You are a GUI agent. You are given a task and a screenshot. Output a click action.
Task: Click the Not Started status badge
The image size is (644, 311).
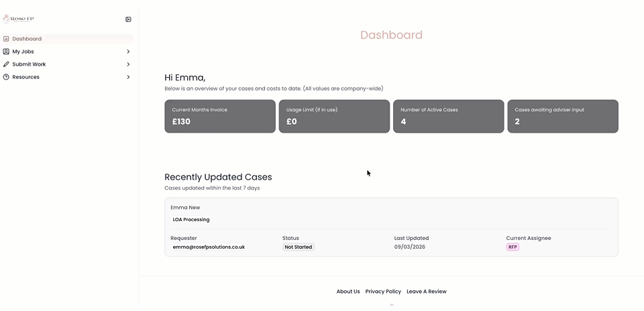click(299, 247)
